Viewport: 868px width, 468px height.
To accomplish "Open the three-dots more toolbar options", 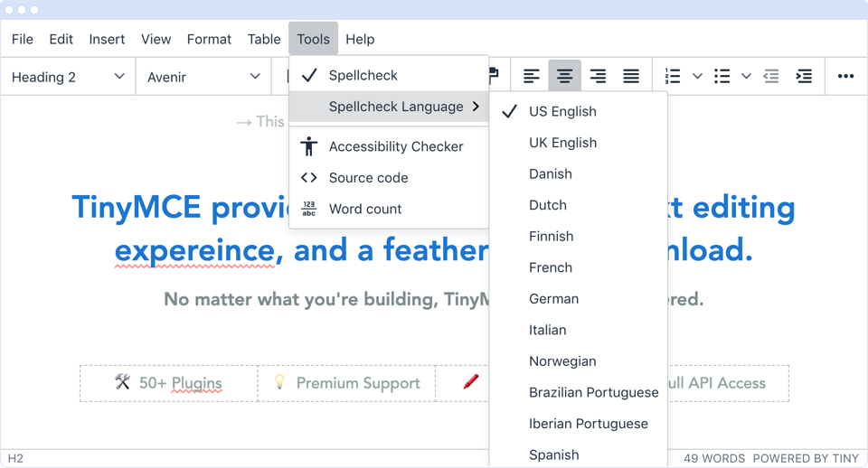I will 845,76.
